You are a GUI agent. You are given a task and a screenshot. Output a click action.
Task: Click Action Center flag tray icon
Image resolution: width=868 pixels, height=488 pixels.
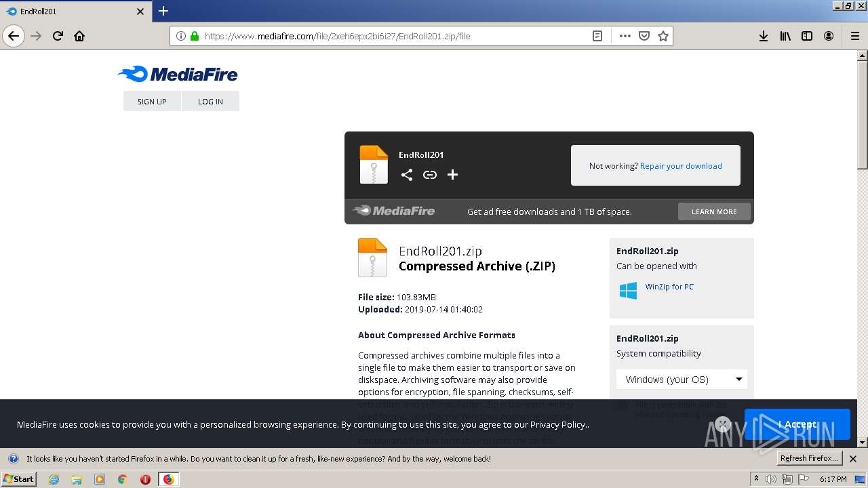pos(803,479)
